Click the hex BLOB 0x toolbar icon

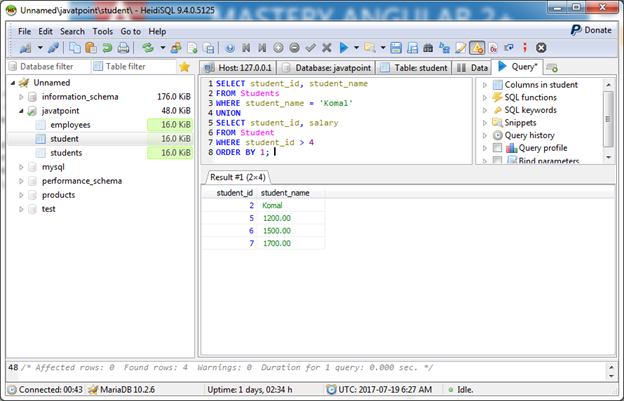point(493,48)
